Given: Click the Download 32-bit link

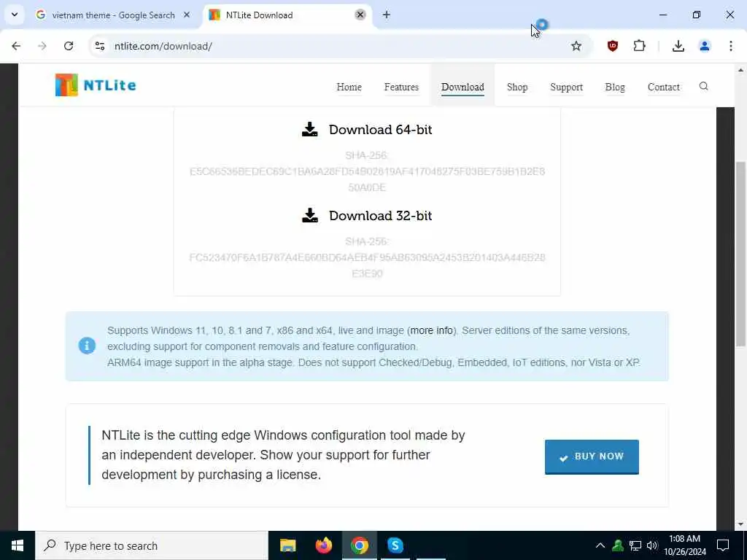Looking at the screenshot, I should [380, 216].
